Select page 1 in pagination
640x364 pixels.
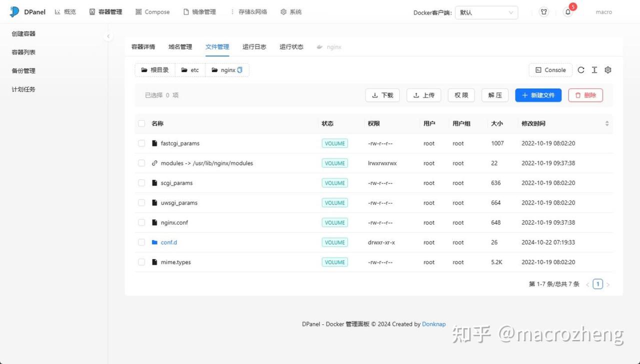597,284
